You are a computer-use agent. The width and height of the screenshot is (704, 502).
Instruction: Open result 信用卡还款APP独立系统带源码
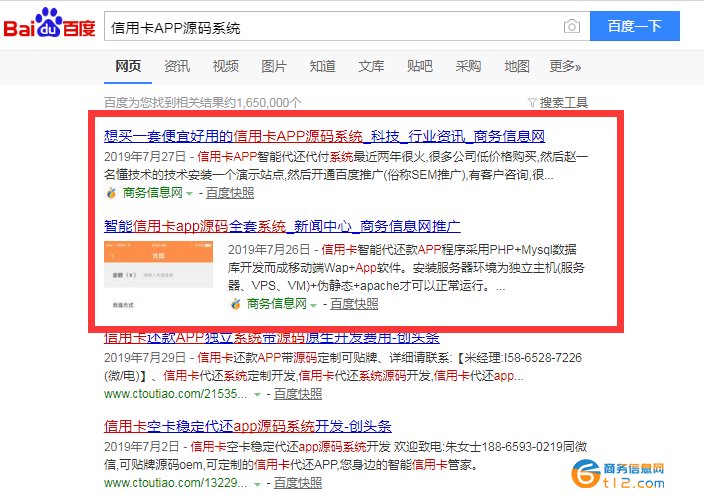[272, 339]
